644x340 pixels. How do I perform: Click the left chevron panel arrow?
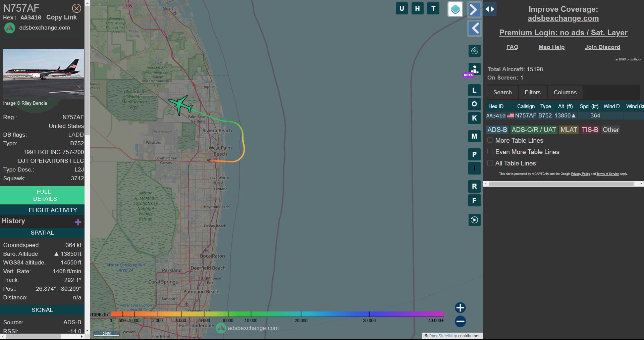point(474,28)
